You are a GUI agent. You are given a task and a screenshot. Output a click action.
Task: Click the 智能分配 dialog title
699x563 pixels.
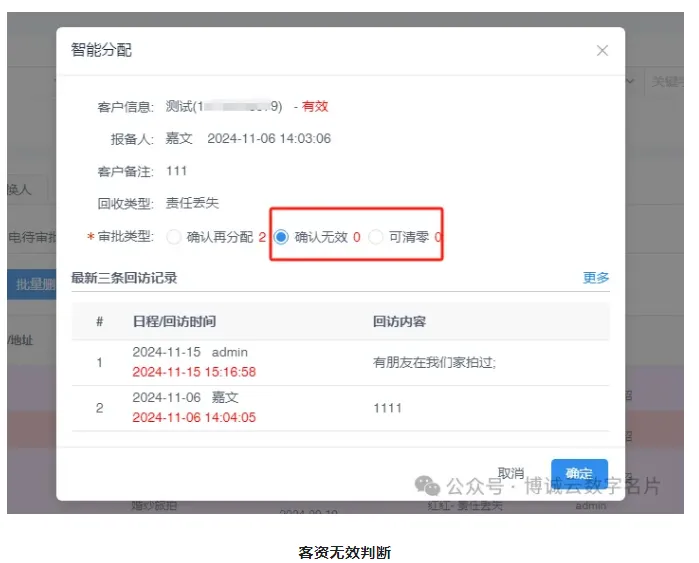pos(101,50)
